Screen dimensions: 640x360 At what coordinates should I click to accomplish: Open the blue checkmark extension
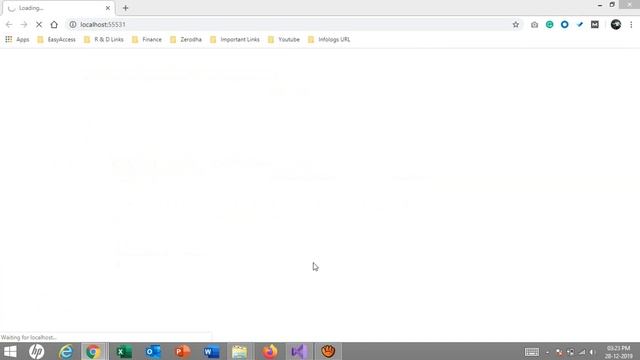click(580, 24)
